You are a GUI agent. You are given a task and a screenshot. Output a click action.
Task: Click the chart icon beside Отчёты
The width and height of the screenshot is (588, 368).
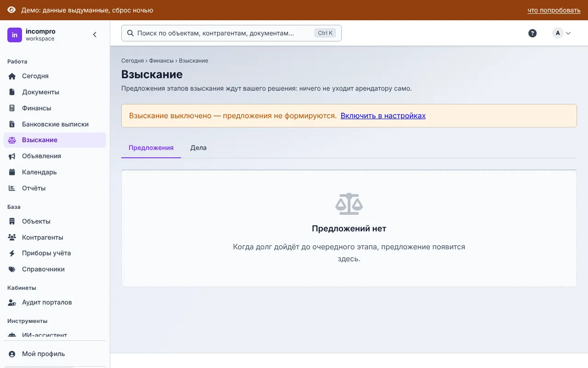(x=12, y=188)
